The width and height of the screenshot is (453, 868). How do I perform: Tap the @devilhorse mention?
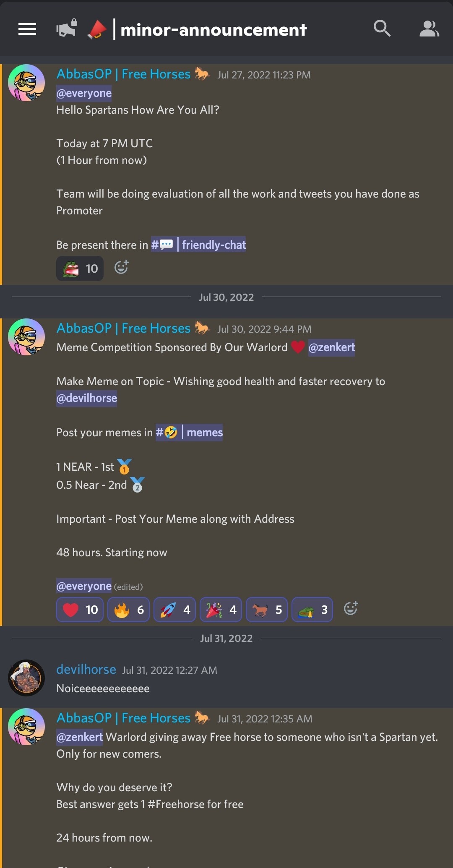[x=87, y=398]
